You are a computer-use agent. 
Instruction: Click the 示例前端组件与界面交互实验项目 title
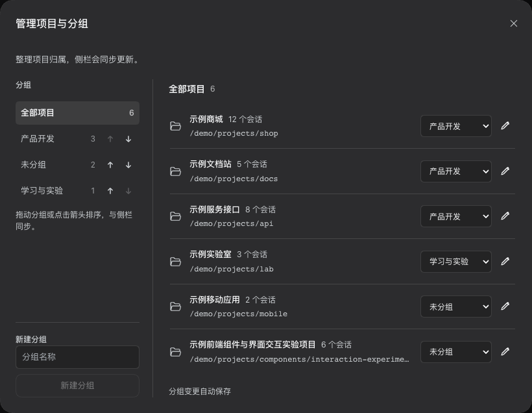[x=253, y=345]
